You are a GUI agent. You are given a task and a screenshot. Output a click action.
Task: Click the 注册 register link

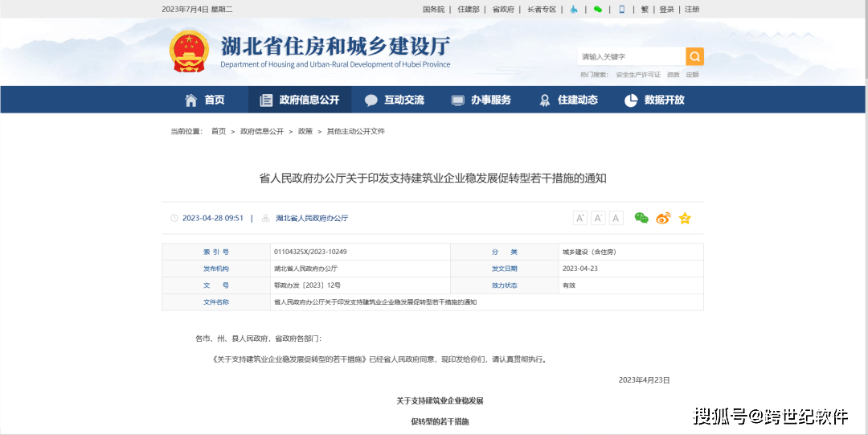click(692, 10)
